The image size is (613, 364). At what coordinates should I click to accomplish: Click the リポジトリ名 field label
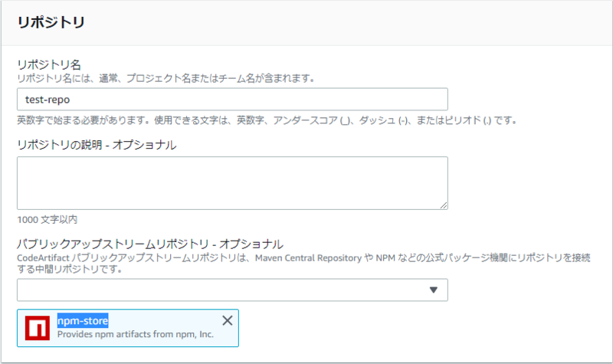coord(49,64)
